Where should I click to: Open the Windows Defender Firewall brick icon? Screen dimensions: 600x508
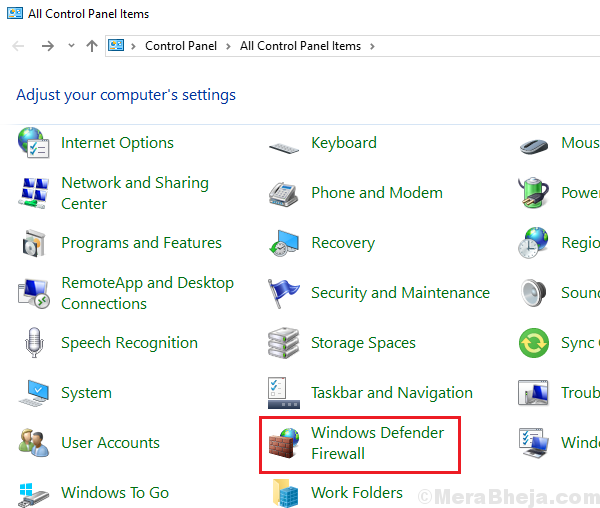[284, 443]
